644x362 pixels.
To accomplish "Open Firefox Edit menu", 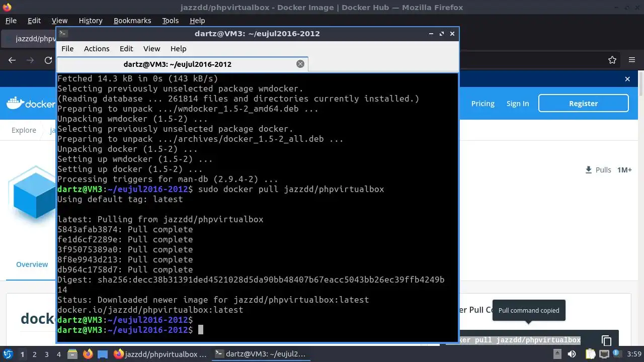I will pyautogui.click(x=34, y=21).
